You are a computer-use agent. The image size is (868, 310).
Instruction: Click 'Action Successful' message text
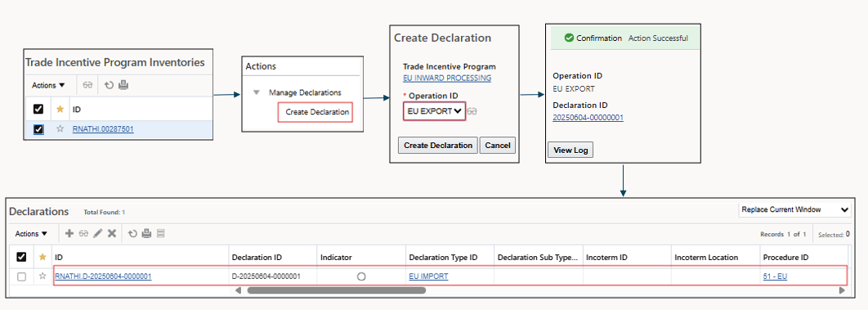[658, 38]
